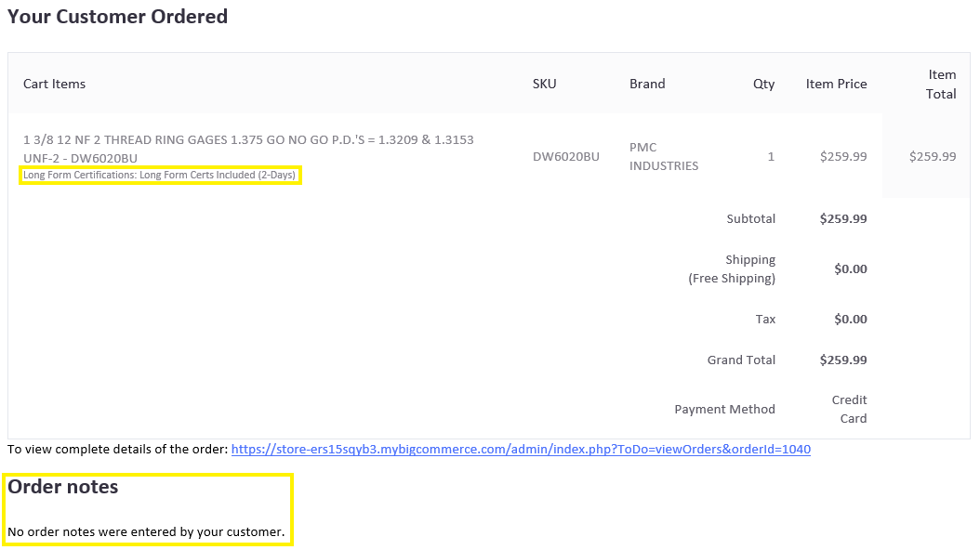Viewport: 980px width, 550px height.
Task: Open the order details admin link
Action: pyautogui.click(x=522, y=449)
